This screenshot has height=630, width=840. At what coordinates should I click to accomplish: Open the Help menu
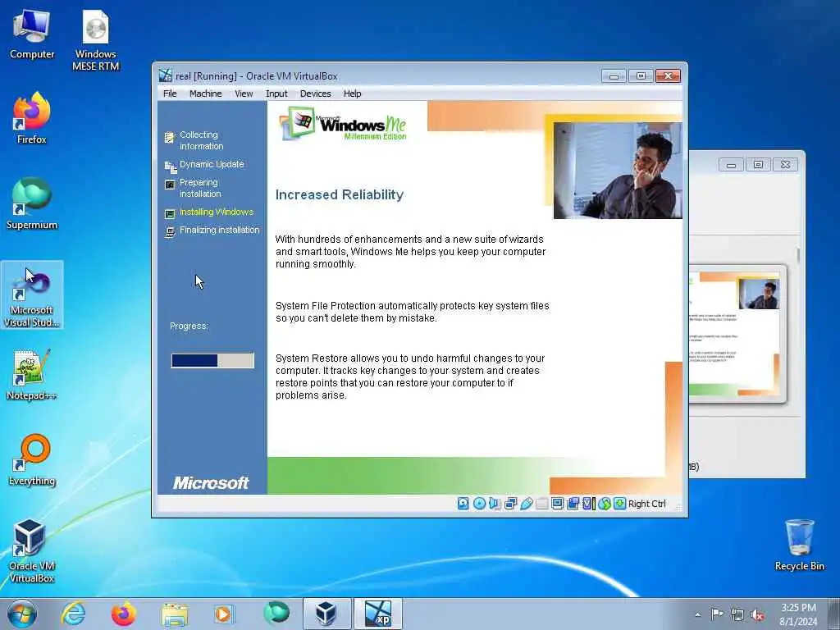pyautogui.click(x=352, y=94)
